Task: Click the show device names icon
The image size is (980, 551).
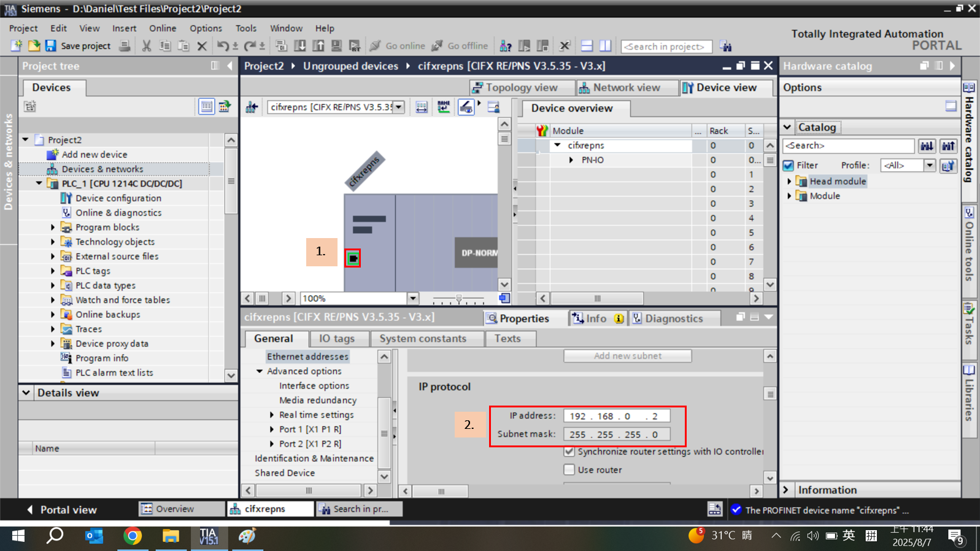Action: tap(443, 107)
